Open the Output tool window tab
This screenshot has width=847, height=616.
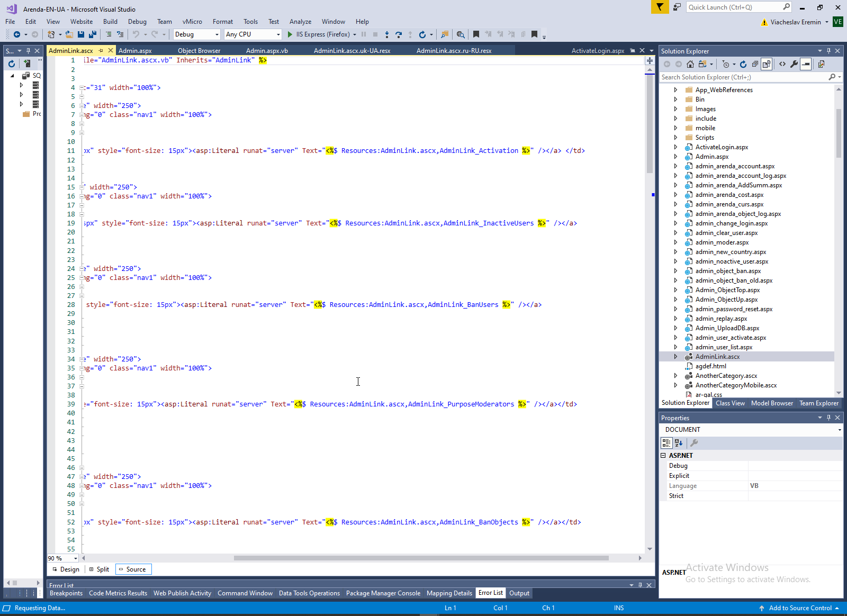coord(519,593)
